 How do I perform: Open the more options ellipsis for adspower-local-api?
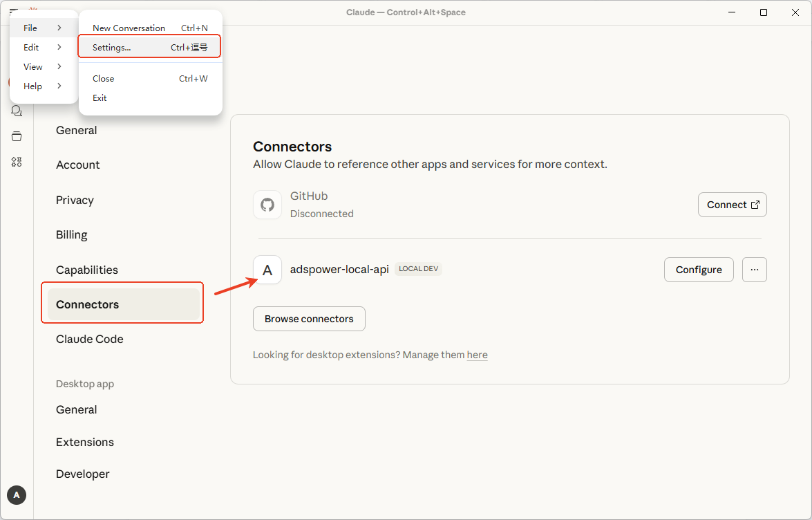754,270
